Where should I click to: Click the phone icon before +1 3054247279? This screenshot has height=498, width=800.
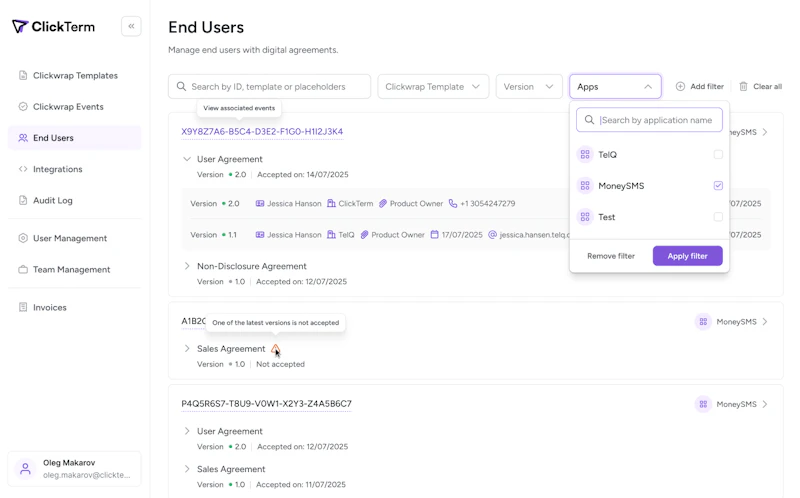click(x=453, y=204)
